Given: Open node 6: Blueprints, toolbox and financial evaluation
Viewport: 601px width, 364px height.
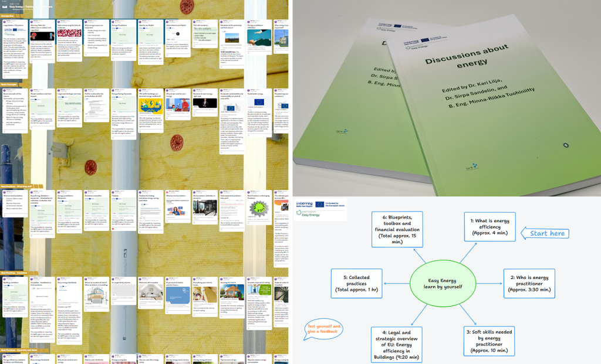Looking at the screenshot, I should coord(397,229).
